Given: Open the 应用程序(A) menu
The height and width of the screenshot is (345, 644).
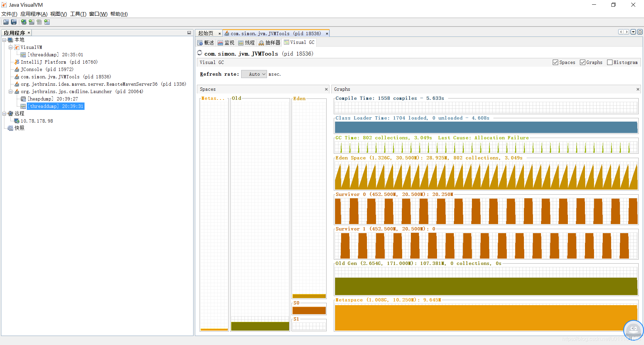Looking at the screenshot, I should [x=34, y=14].
